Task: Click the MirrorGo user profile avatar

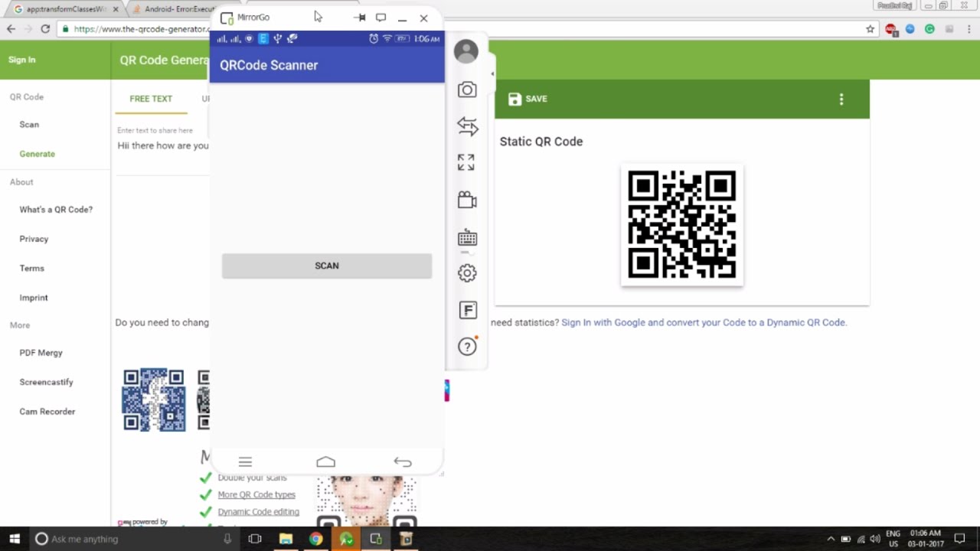Action: click(x=466, y=51)
